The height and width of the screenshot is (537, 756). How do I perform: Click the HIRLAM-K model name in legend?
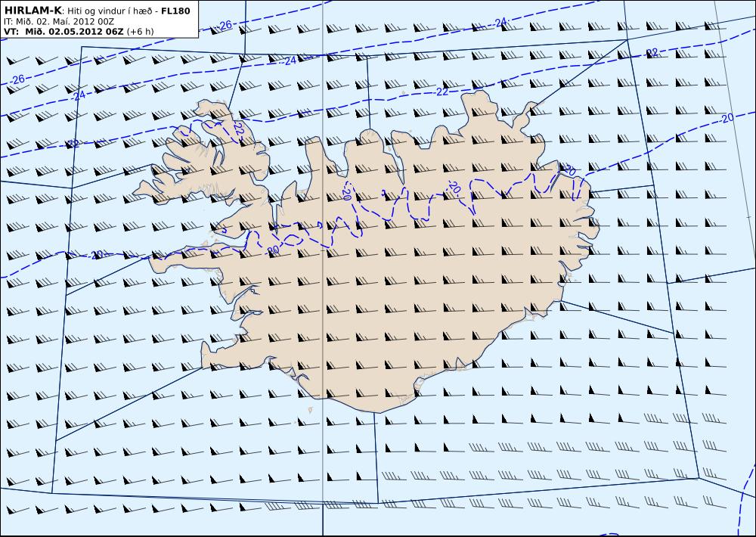click(33, 11)
